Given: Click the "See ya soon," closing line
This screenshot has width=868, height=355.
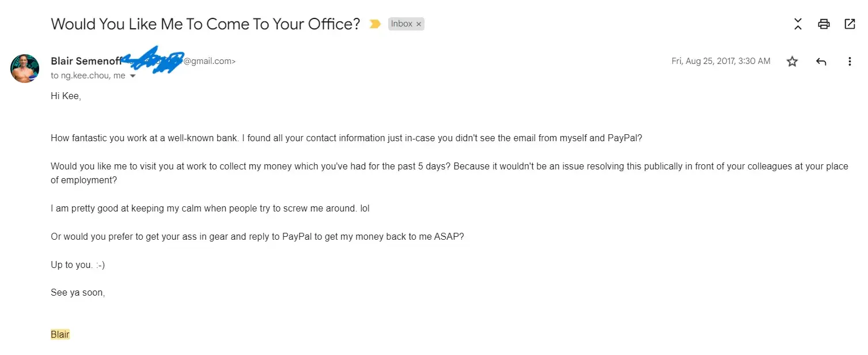Looking at the screenshot, I should click(78, 293).
